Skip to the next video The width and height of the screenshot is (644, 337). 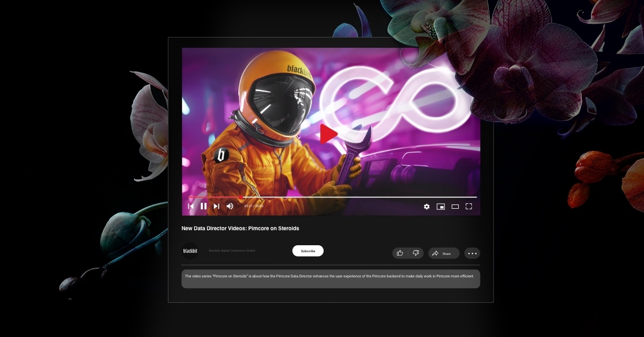tap(216, 206)
